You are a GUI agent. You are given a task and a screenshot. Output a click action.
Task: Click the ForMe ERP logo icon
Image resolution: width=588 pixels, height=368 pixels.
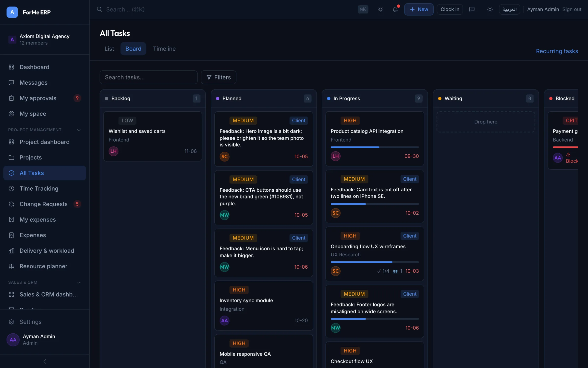(x=12, y=12)
